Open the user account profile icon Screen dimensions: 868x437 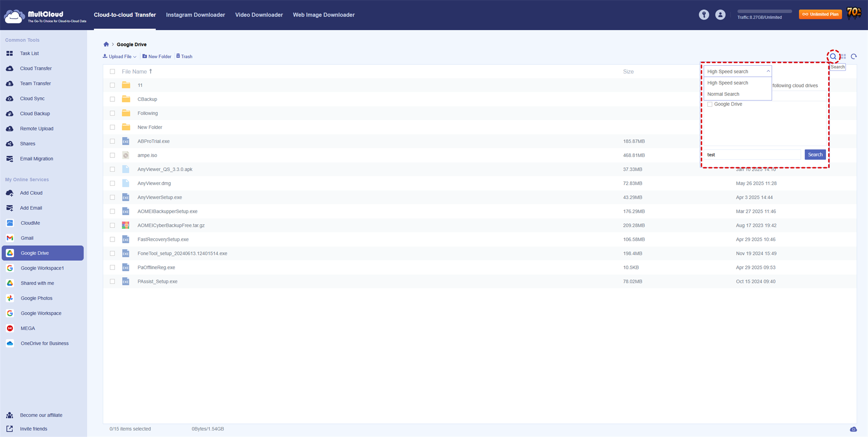(x=720, y=15)
